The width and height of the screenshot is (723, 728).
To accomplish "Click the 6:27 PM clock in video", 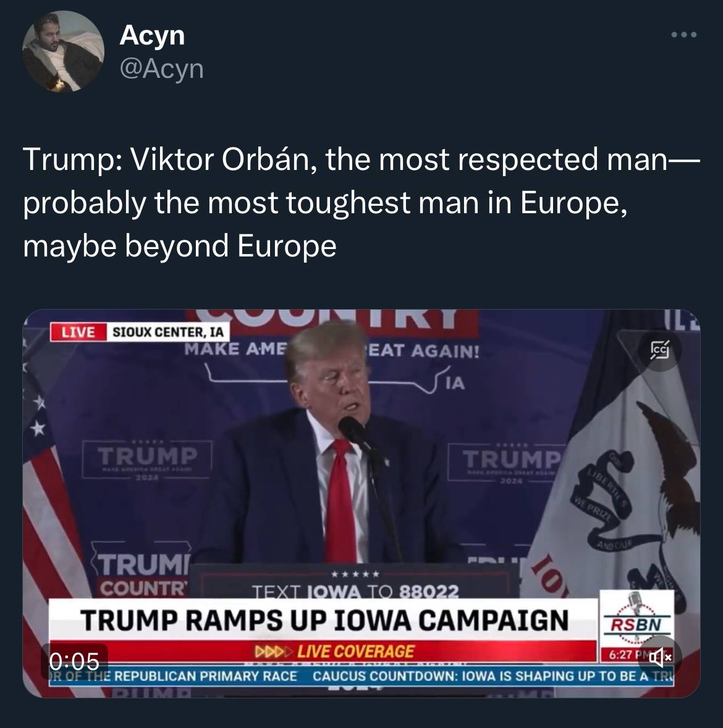I will (x=625, y=654).
